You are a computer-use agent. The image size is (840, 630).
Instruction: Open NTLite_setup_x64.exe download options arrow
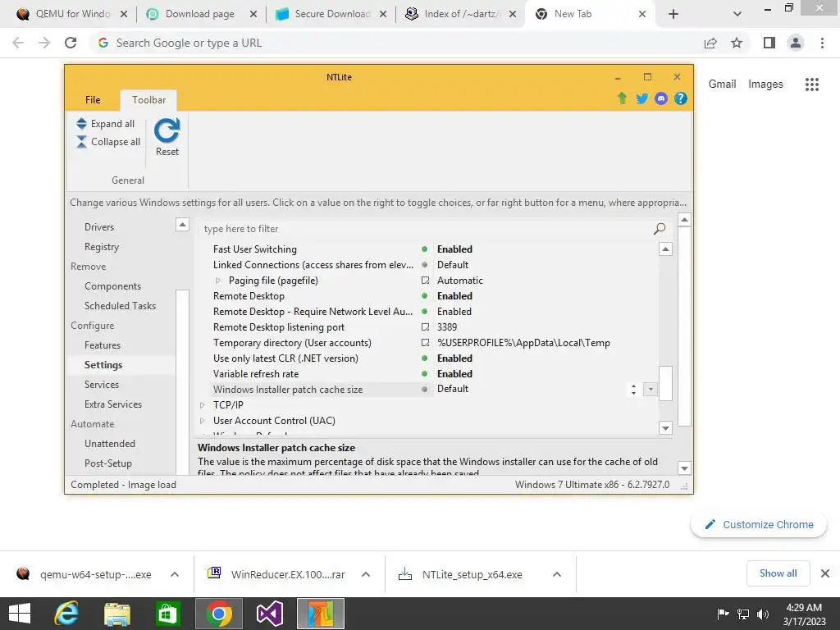coord(557,574)
